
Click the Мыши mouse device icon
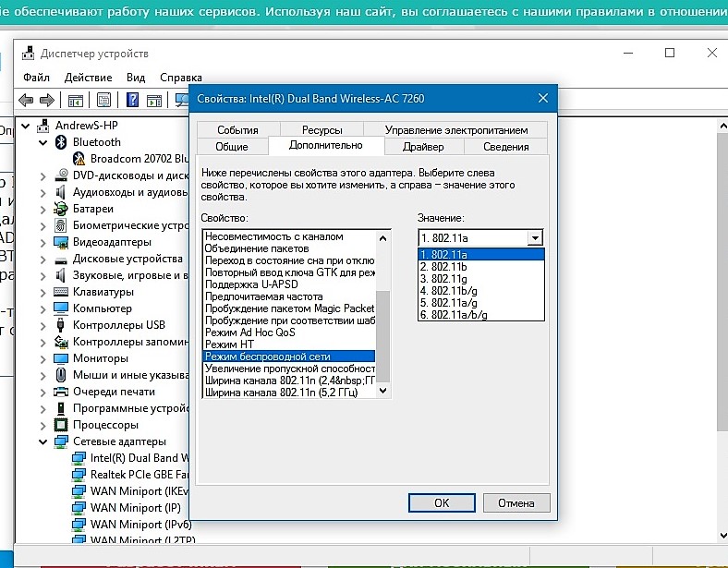point(61,375)
